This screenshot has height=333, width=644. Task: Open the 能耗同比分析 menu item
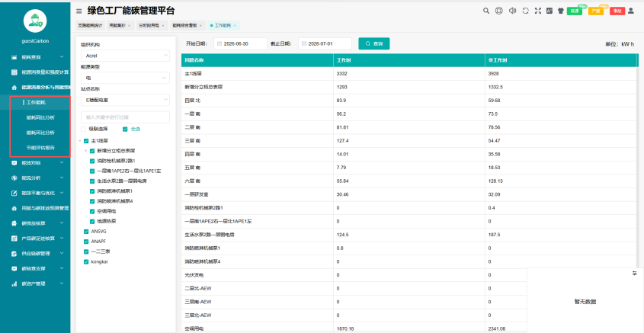pyautogui.click(x=40, y=117)
